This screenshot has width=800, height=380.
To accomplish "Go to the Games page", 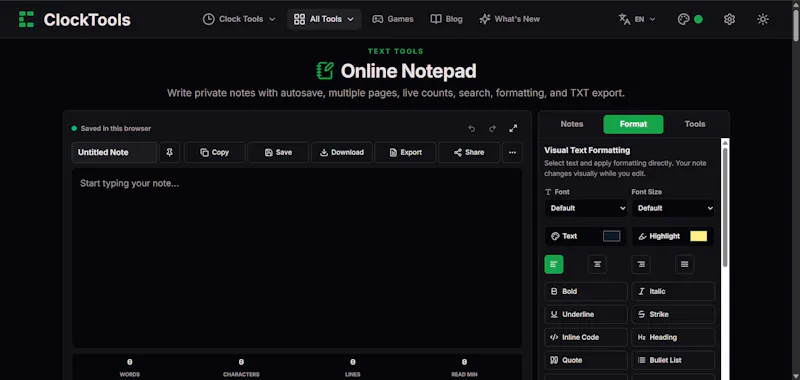I will [393, 19].
